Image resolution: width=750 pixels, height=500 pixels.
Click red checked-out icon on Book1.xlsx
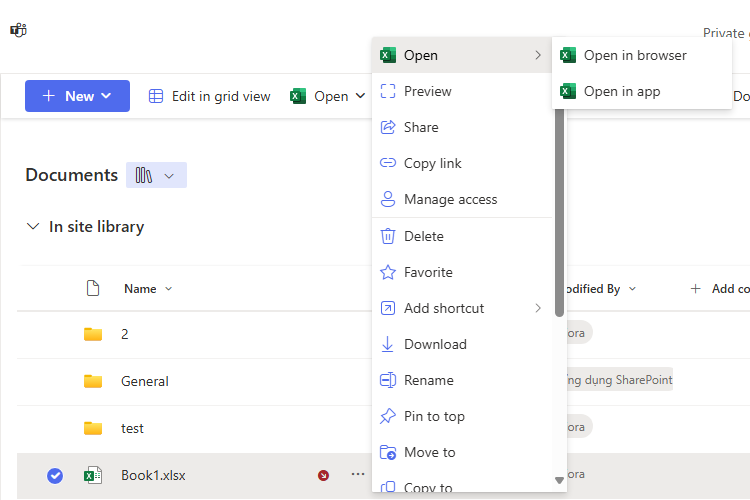click(x=323, y=475)
